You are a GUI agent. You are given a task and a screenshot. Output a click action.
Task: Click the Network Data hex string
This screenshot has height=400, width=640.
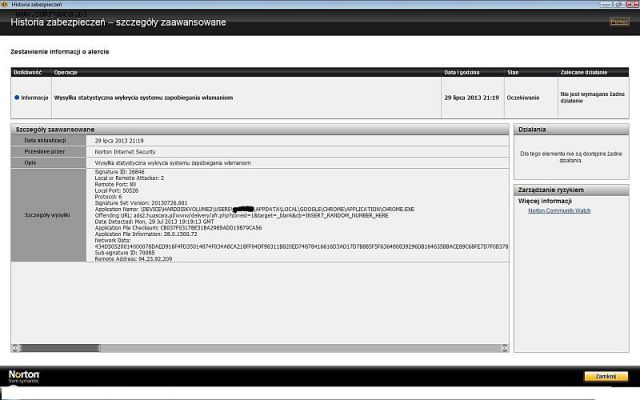click(301, 247)
